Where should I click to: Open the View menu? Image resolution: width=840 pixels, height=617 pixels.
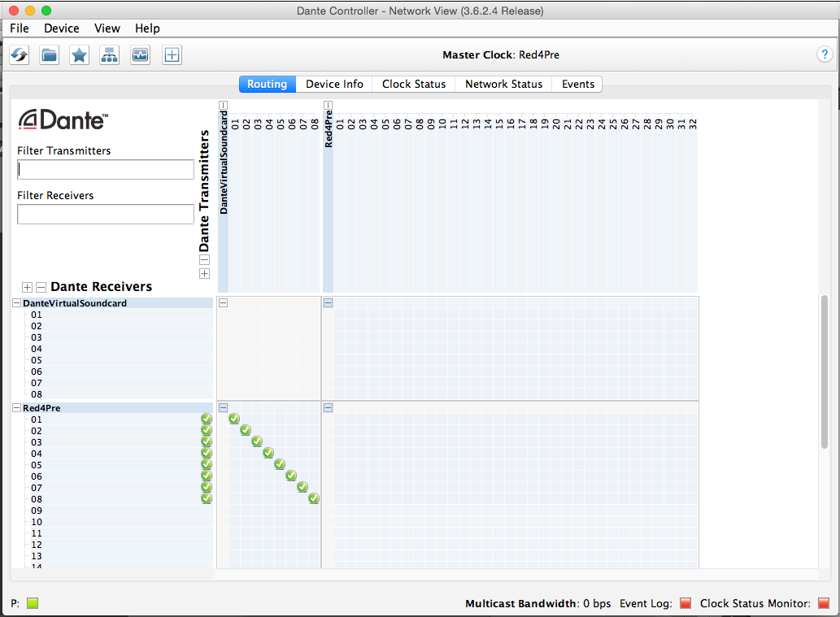[107, 28]
